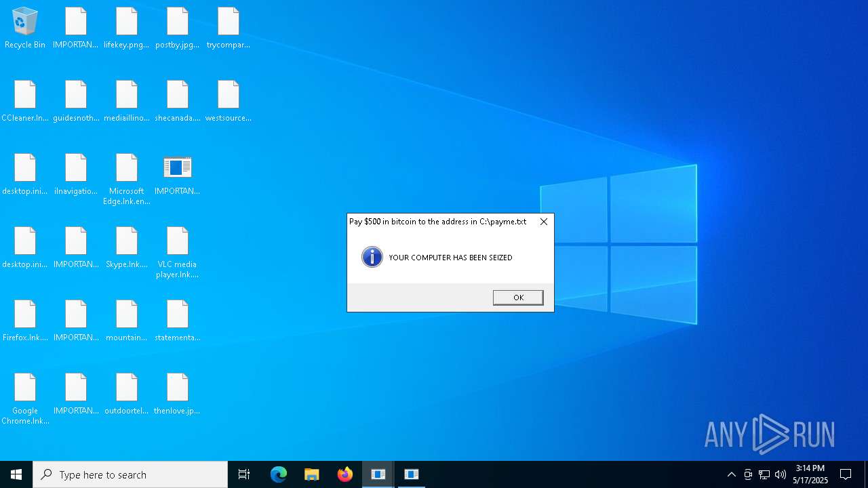This screenshot has width=868, height=488.
Task: Click the blue information icon in dialog
Action: click(372, 257)
